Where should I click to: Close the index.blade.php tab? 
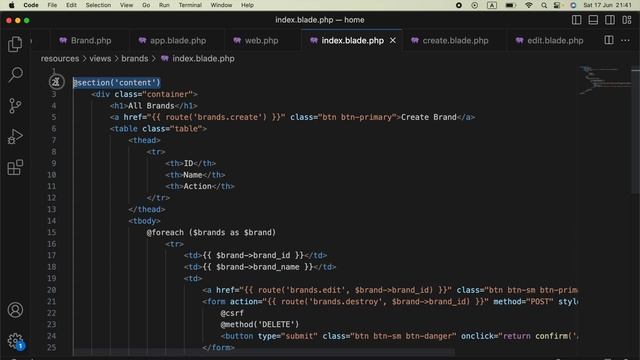393,40
